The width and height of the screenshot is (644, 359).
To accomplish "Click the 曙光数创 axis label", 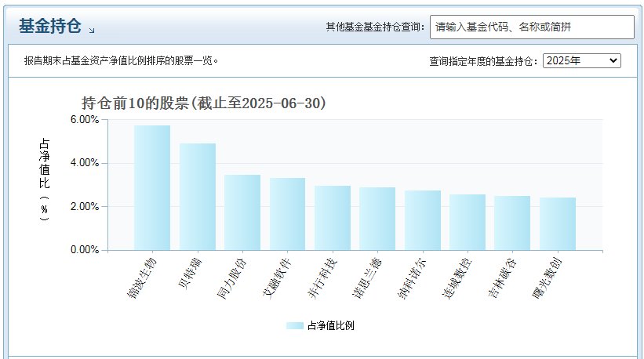I will 548,278.
